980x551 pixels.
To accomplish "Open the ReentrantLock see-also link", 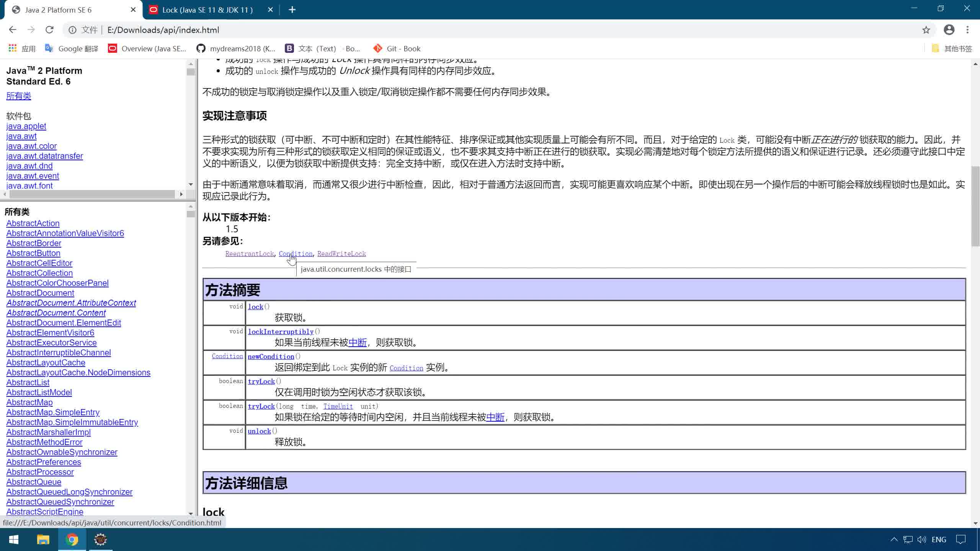I will [x=250, y=254].
